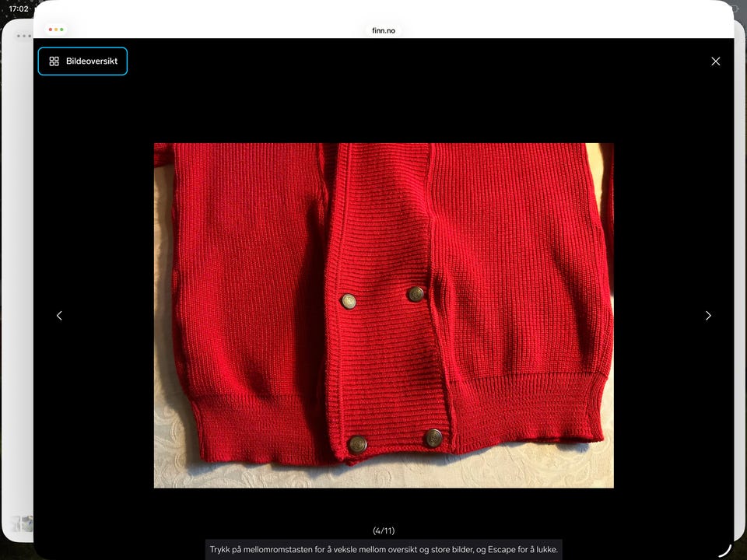
Task: Click the red cardigan photo
Action: (x=384, y=315)
